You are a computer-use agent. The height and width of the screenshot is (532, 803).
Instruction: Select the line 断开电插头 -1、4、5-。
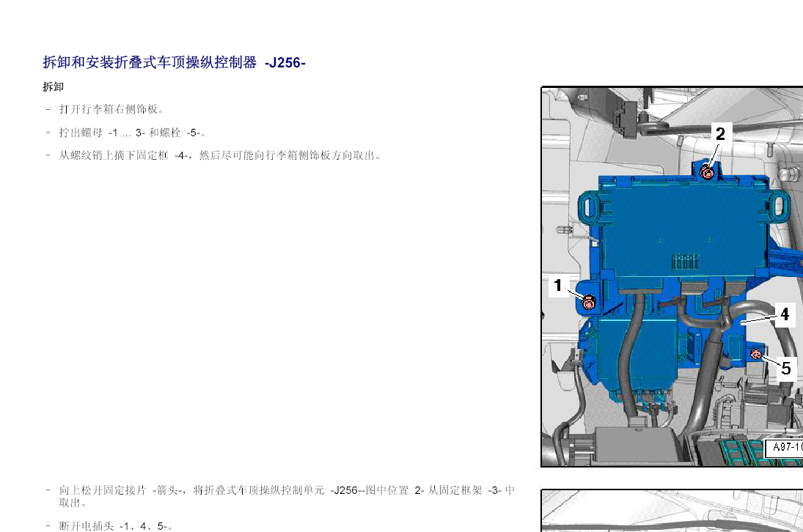tap(116, 526)
